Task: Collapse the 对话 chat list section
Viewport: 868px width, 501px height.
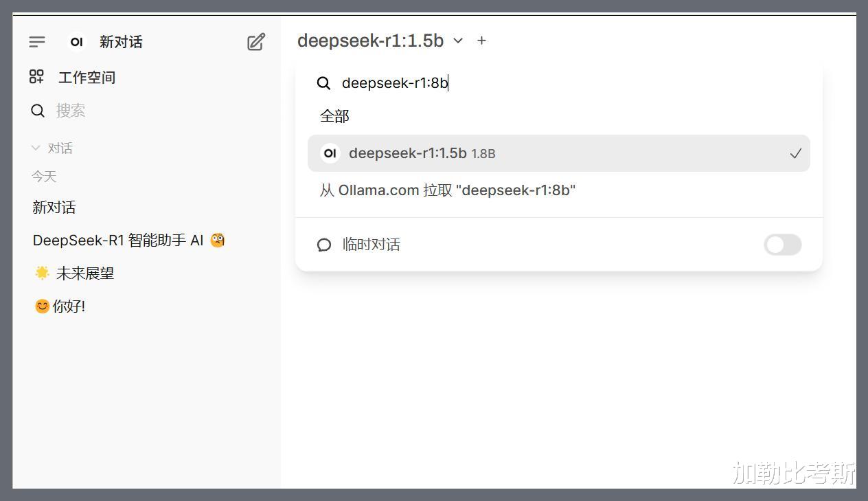Action: [36, 148]
